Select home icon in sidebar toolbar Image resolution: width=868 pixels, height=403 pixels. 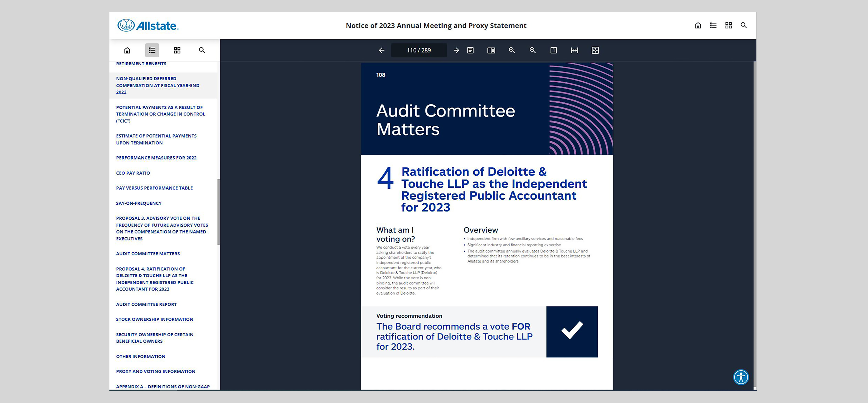click(127, 50)
